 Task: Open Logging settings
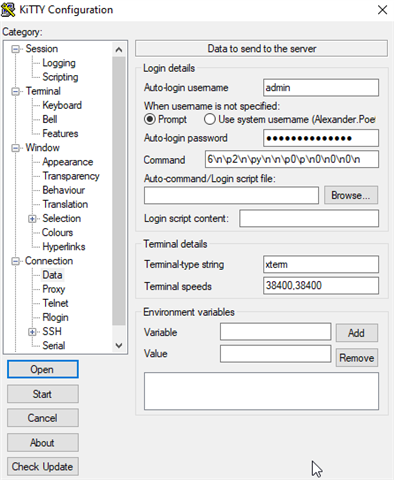(59, 63)
